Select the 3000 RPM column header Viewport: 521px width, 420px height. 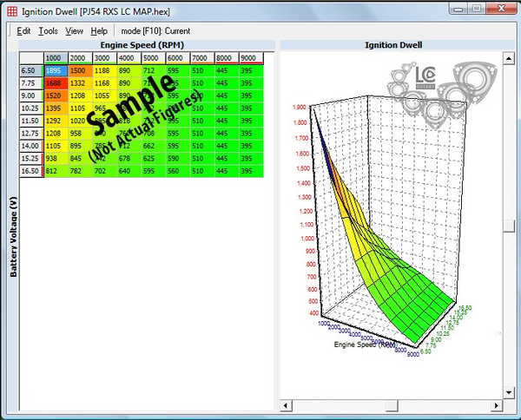tap(105, 58)
